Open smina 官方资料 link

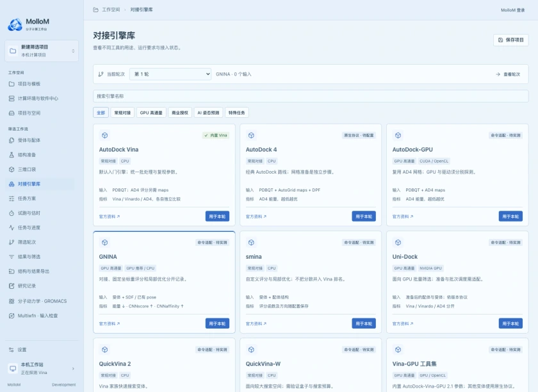256,323
